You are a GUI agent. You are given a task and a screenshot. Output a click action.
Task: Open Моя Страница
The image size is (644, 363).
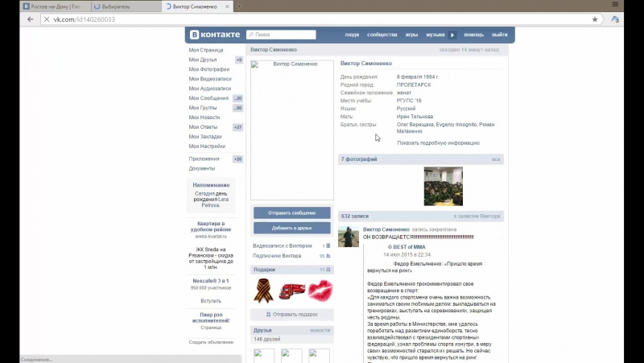[x=206, y=50]
